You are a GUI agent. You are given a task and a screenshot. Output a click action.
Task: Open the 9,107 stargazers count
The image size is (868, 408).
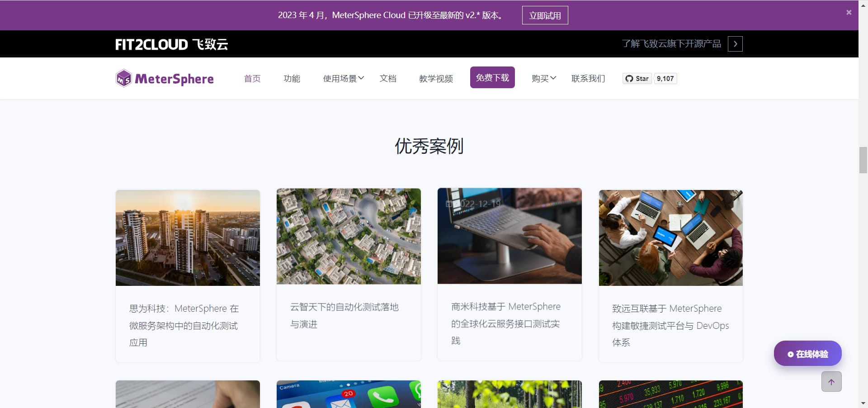pos(665,79)
